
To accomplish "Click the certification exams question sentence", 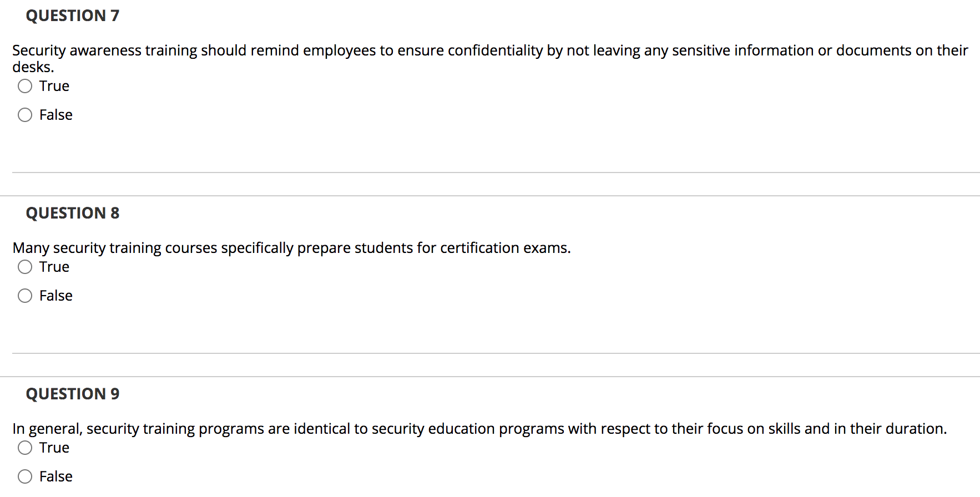I will pos(291,248).
